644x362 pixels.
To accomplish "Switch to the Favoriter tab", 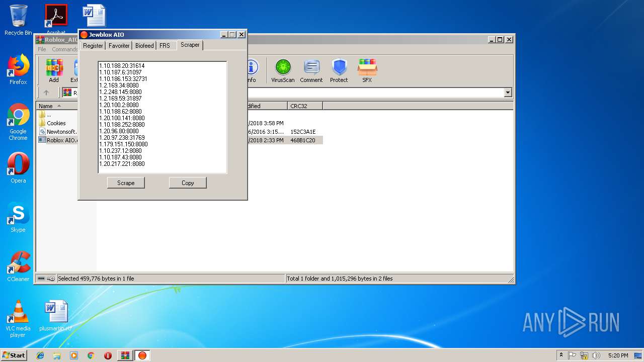I will pos(119,45).
